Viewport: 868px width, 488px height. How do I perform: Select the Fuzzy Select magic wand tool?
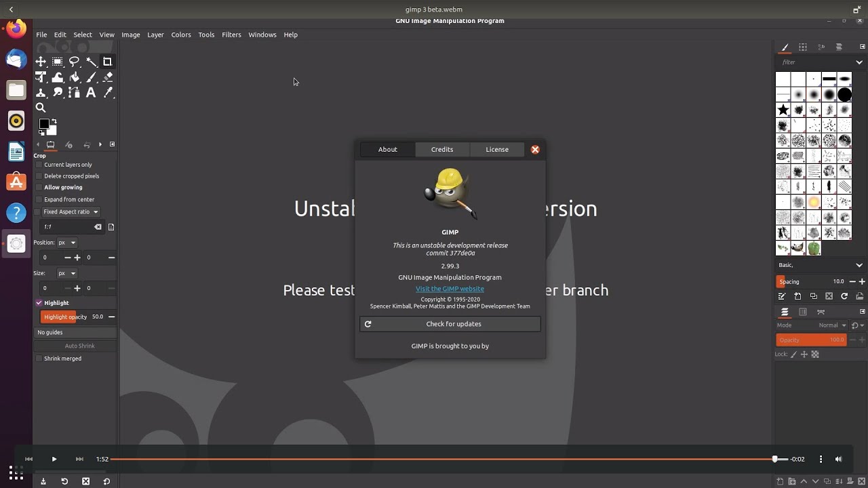[91, 62]
